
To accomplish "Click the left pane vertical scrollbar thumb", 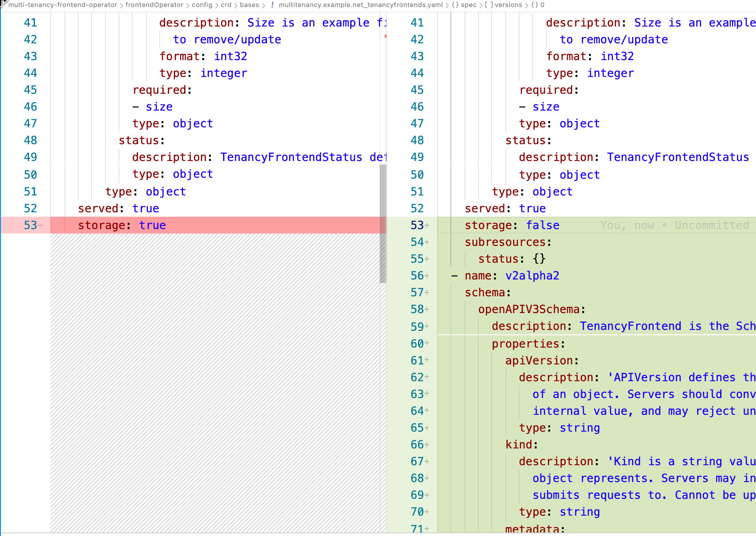I will pos(383,223).
